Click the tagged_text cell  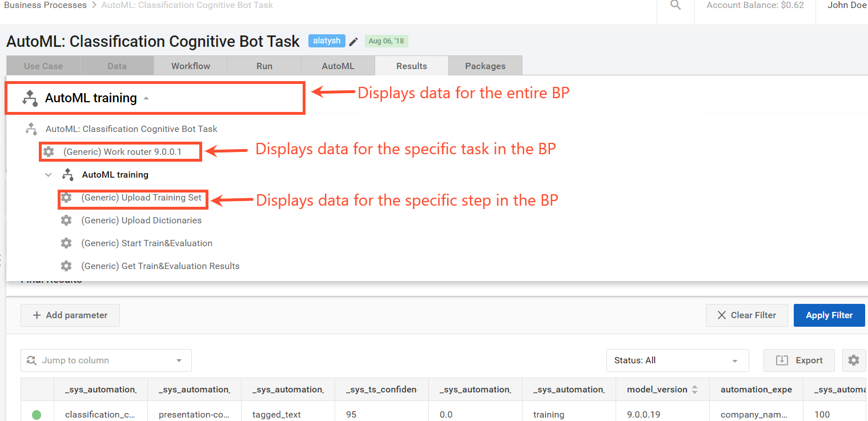click(x=288, y=415)
